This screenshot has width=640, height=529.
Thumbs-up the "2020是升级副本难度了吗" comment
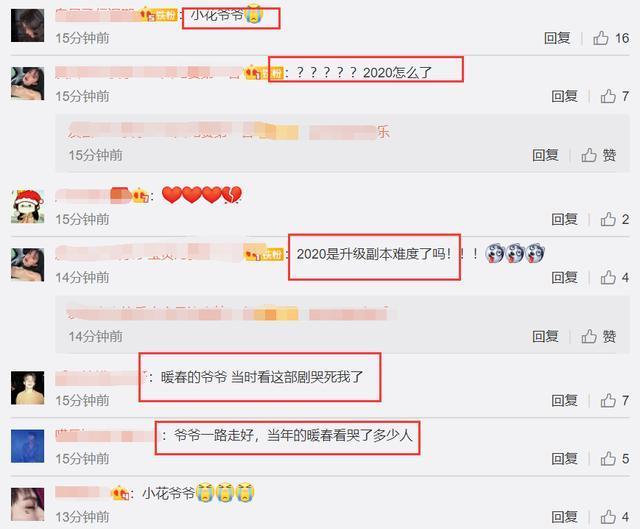614,278
